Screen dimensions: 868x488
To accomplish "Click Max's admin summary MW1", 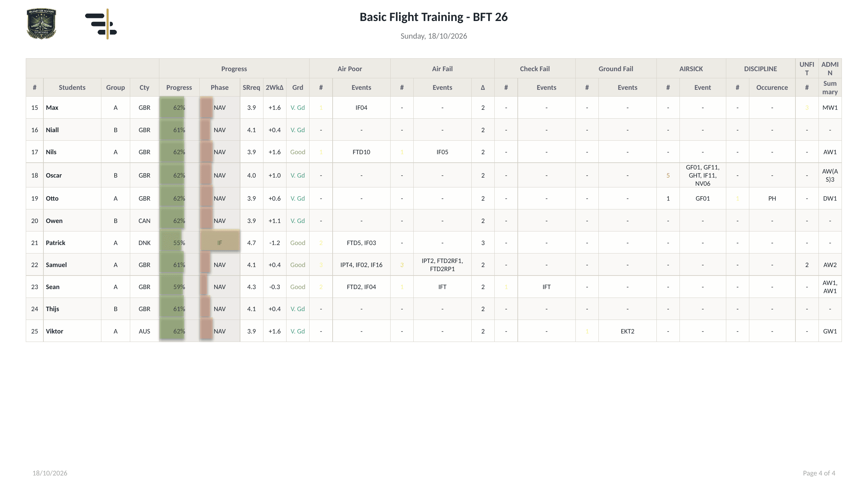I will (830, 108).
